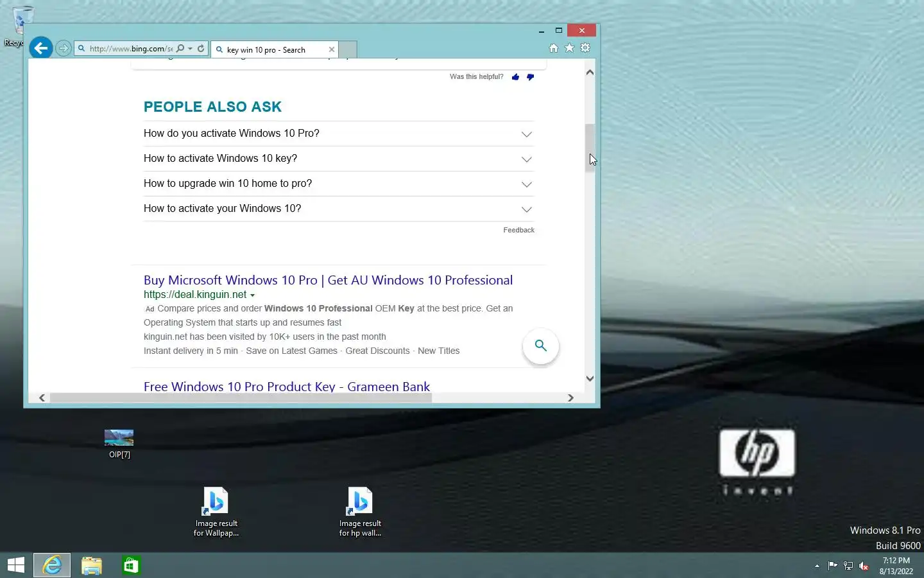Select the 'key win 10 pro - Search' tab

coord(274,49)
